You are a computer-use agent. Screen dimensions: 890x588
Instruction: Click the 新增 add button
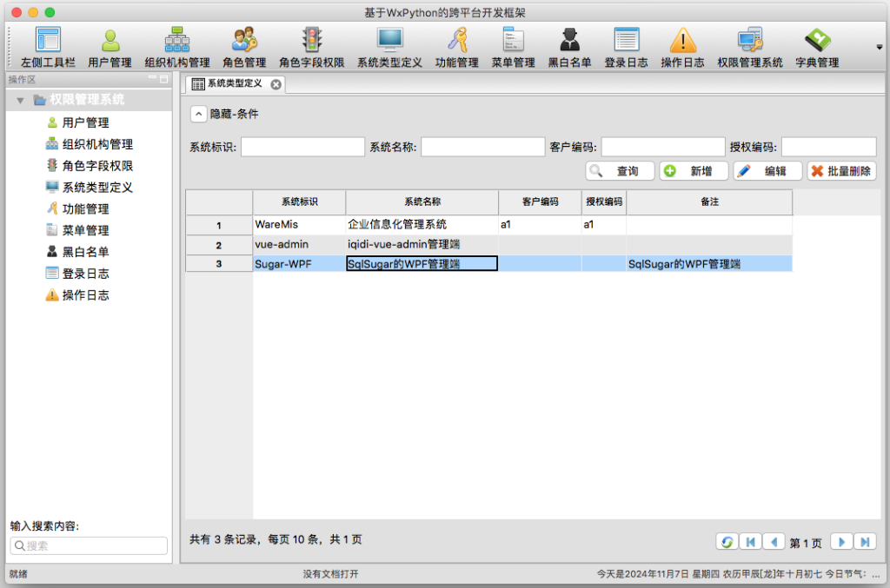(x=694, y=171)
